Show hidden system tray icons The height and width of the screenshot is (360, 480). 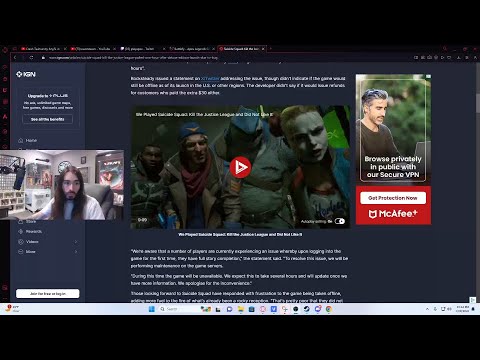[x=427, y=309]
